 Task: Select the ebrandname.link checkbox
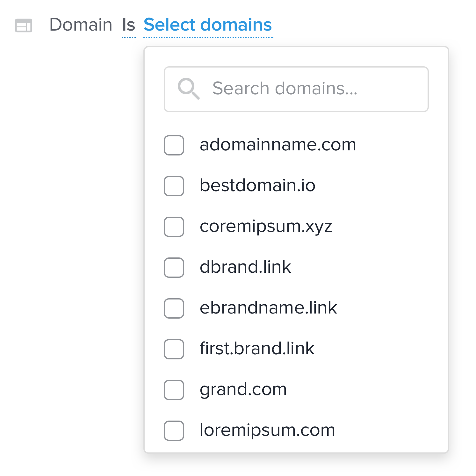coord(174,308)
